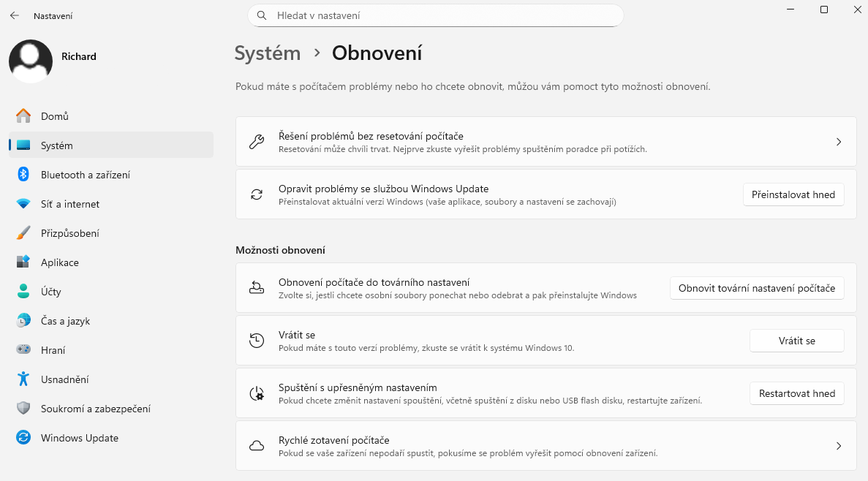Select the Usnadnění accessibility icon

pos(21,379)
